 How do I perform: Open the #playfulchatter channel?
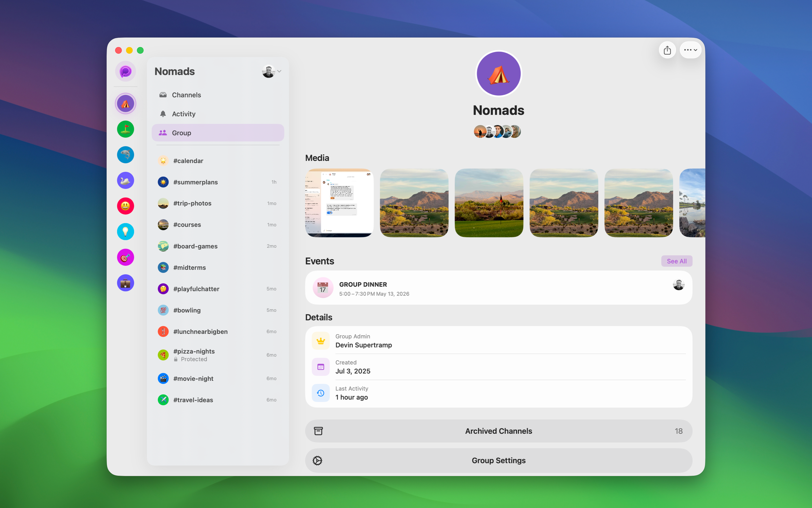pos(218,289)
